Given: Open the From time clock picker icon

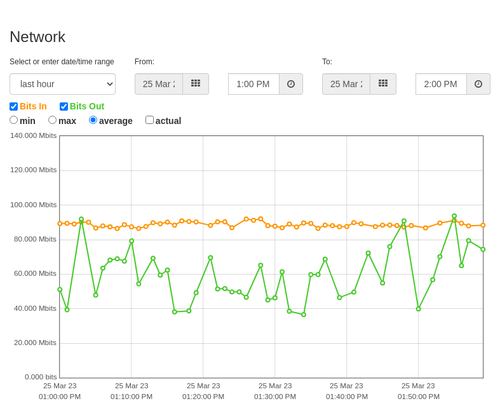Looking at the screenshot, I should point(291,84).
